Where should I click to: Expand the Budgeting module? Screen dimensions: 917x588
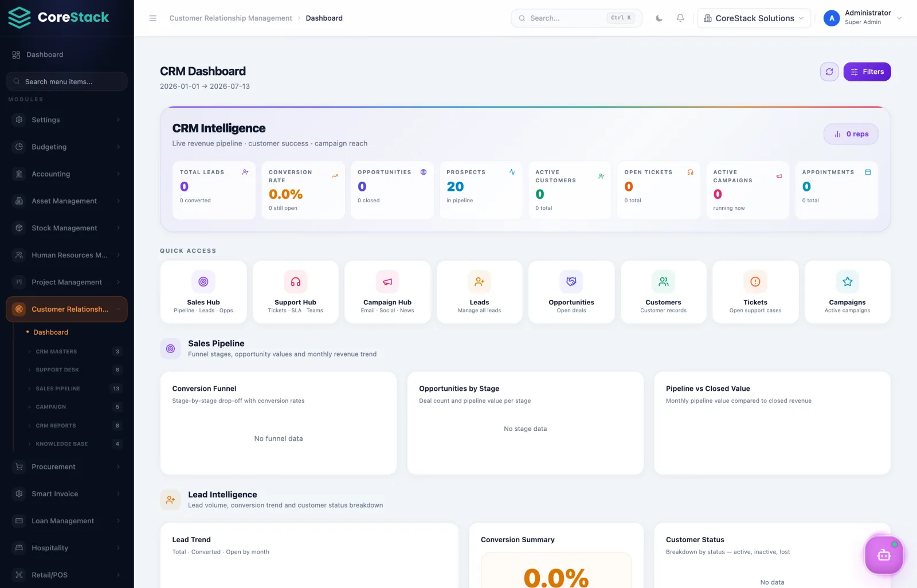point(66,147)
